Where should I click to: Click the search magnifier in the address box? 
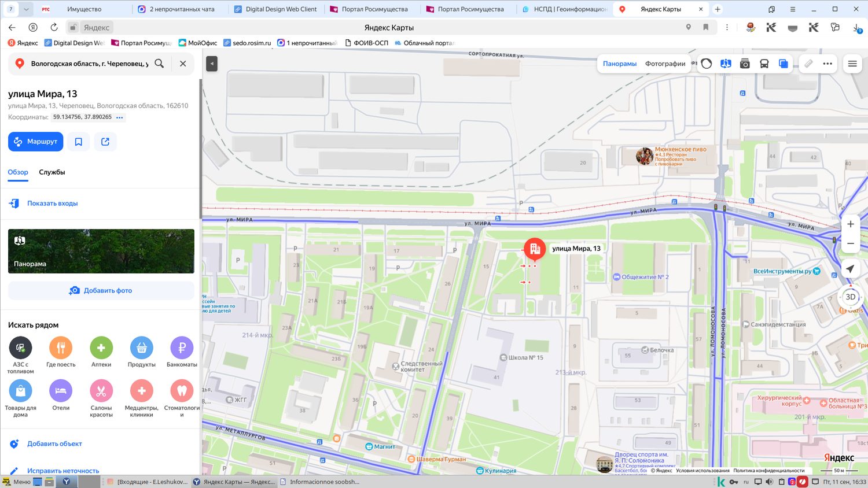pyautogui.click(x=159, y=64)
